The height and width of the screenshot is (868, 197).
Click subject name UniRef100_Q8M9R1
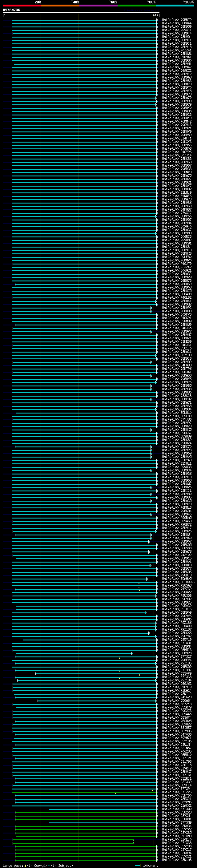177,128
